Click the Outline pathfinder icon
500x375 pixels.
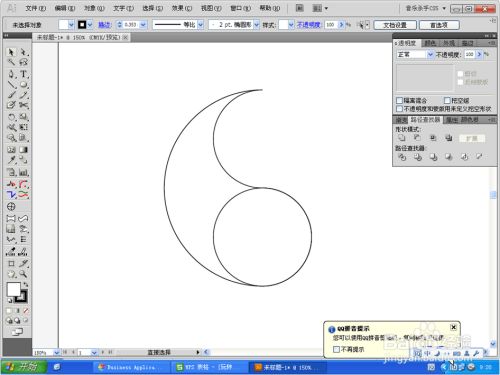tap(464, 157)
